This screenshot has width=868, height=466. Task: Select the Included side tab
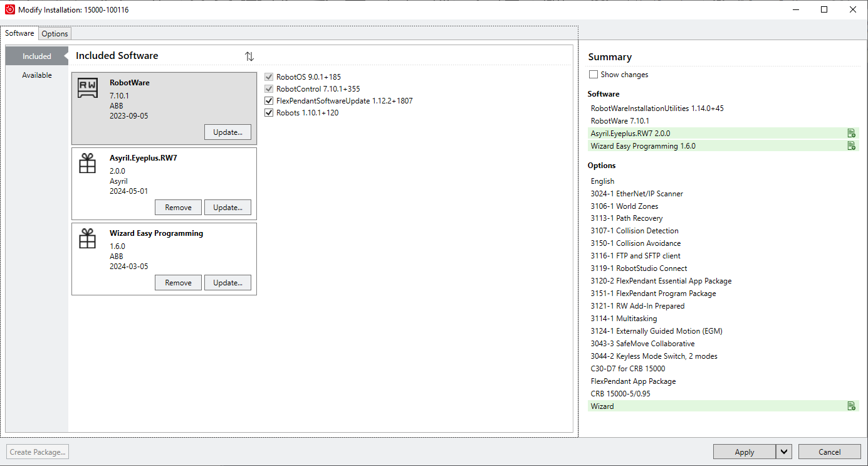[37, 56]
